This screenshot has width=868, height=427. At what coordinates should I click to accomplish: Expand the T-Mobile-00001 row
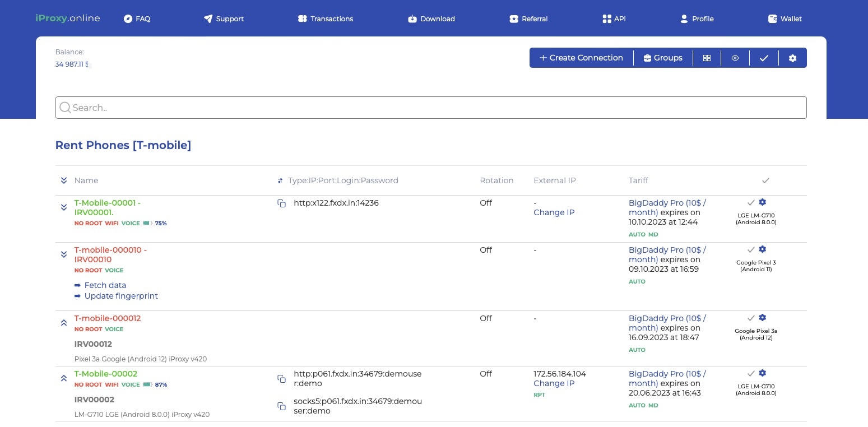pyautogui.click(x=64, y=207)
